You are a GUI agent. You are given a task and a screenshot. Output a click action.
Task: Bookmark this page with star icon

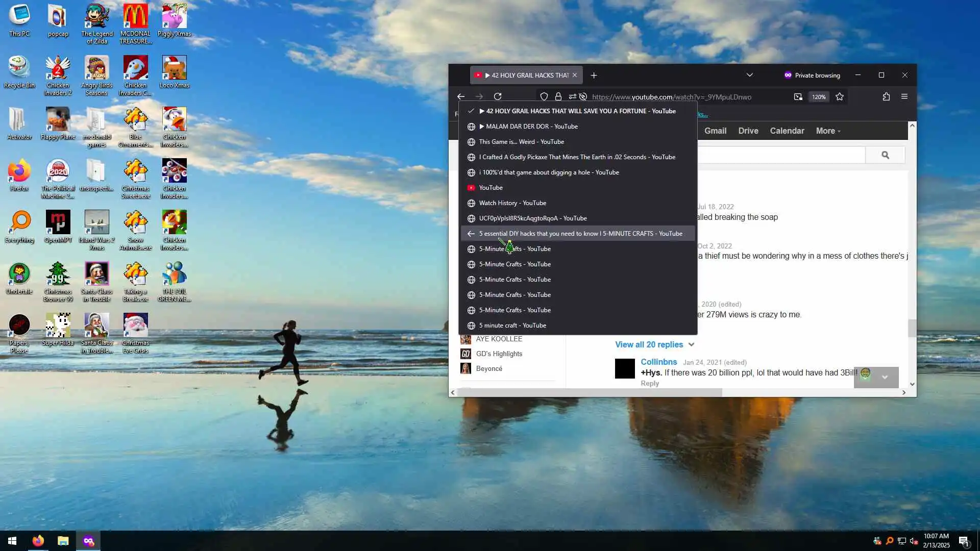pos(840,97)
